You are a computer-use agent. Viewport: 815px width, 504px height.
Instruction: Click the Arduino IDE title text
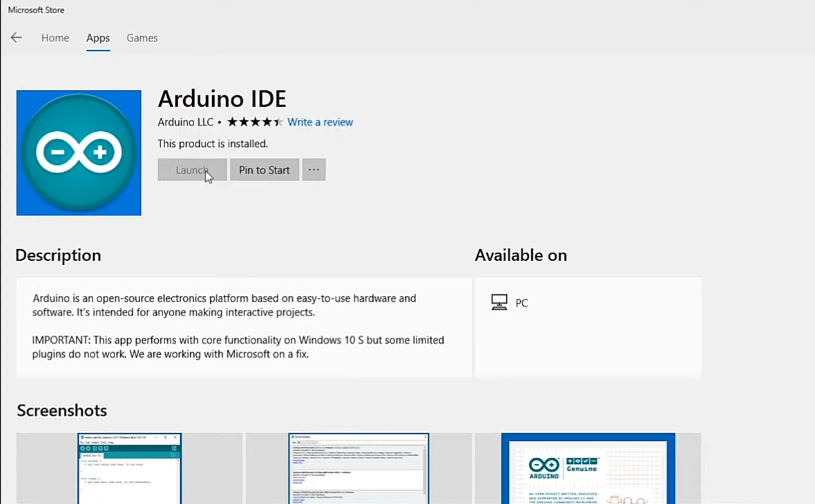click(222, 99)
